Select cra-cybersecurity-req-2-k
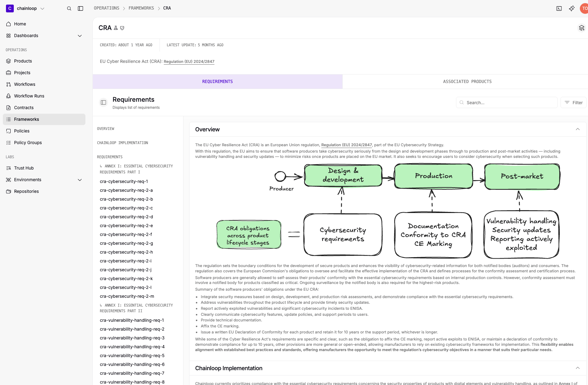 coord(126,279)
